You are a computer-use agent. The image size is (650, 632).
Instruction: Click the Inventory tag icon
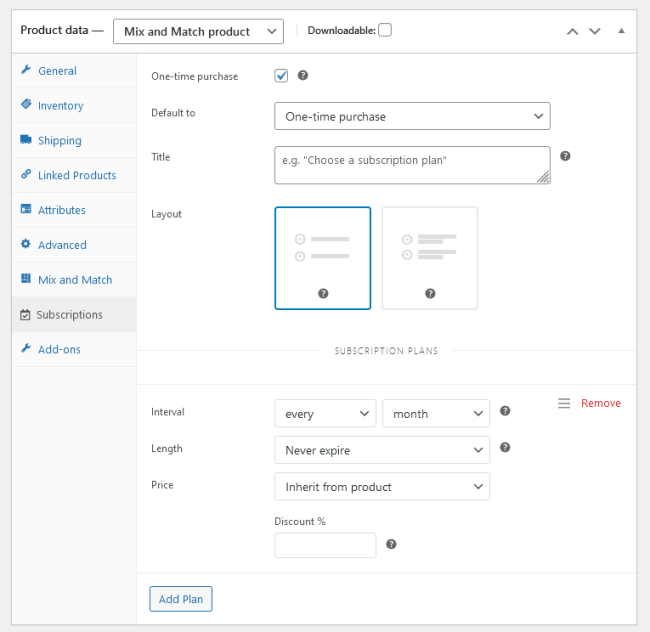(26, 104)
